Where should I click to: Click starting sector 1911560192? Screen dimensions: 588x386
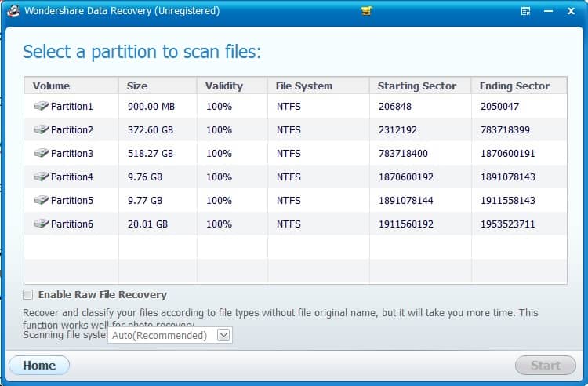click(406, 224)
